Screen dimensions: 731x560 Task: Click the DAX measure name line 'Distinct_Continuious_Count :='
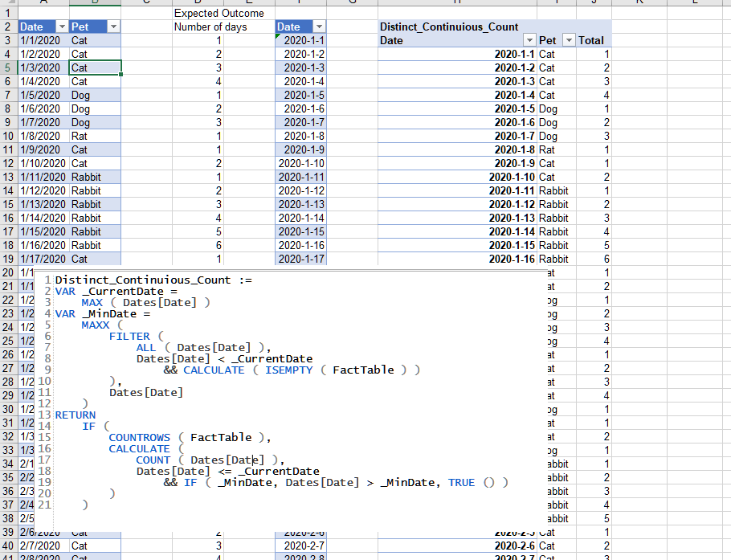[x=153, y=280]
